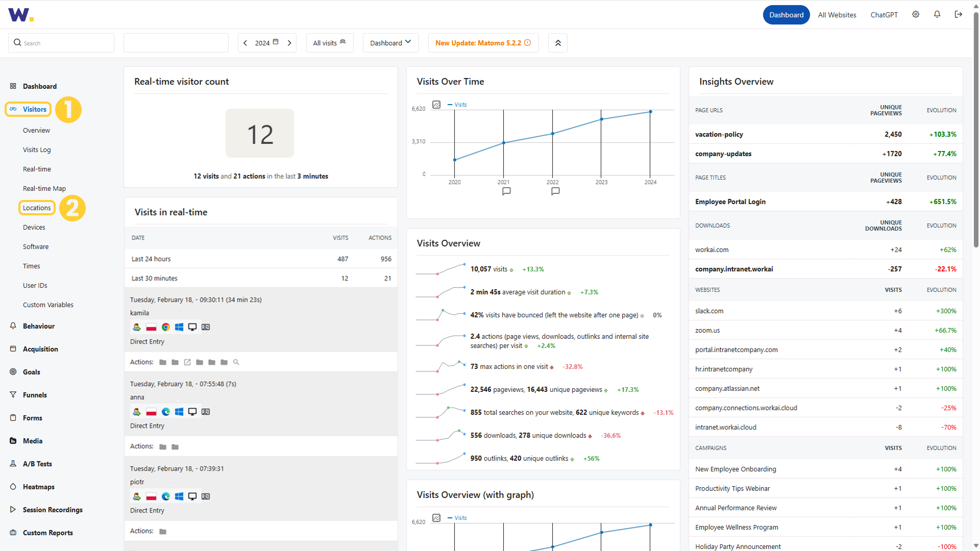Click the Goals target icon in sidebar

13,372
